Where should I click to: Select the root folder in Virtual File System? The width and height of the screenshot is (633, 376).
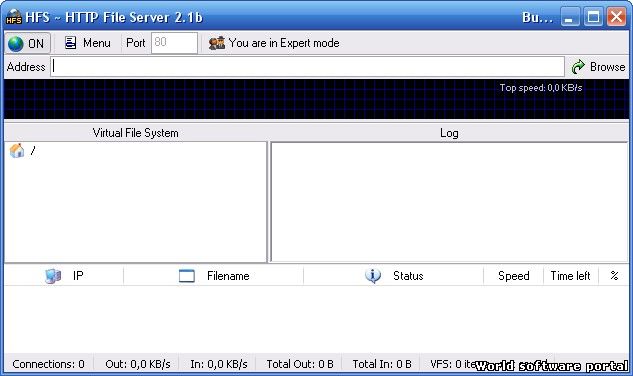pyautogui.click(x=22, y=151)
